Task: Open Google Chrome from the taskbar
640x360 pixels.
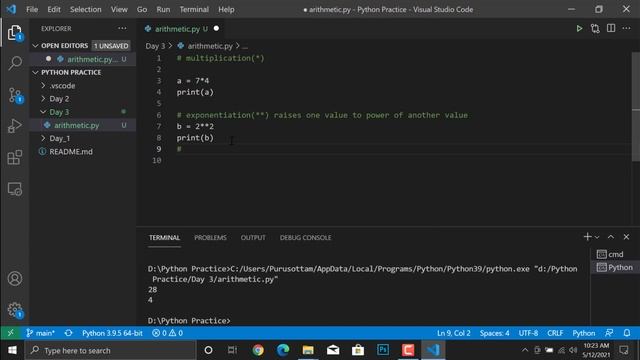Action: point(258,350)
